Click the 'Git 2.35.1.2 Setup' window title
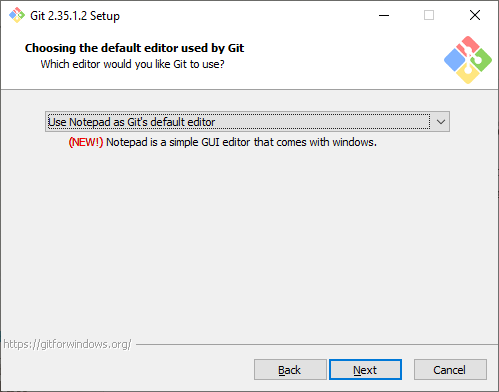The height and width of the screenshot is (392, 499). tap(75, 16)
